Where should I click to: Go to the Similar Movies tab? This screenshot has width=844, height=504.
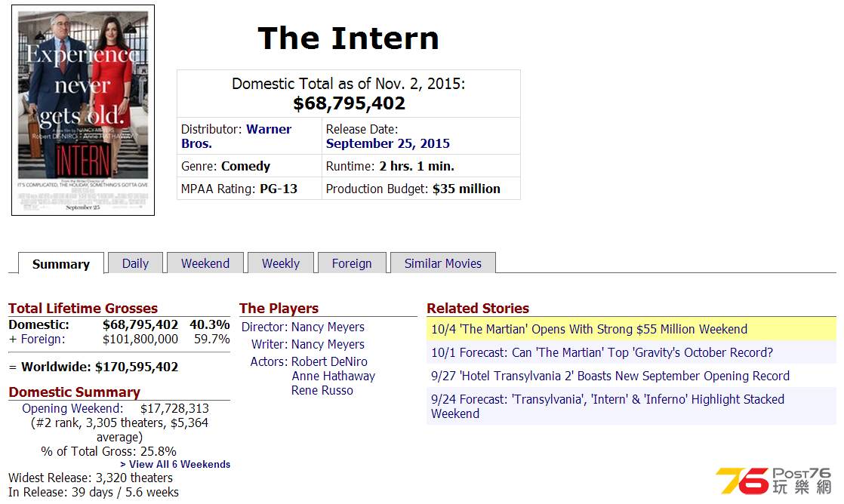pos(442,263)
